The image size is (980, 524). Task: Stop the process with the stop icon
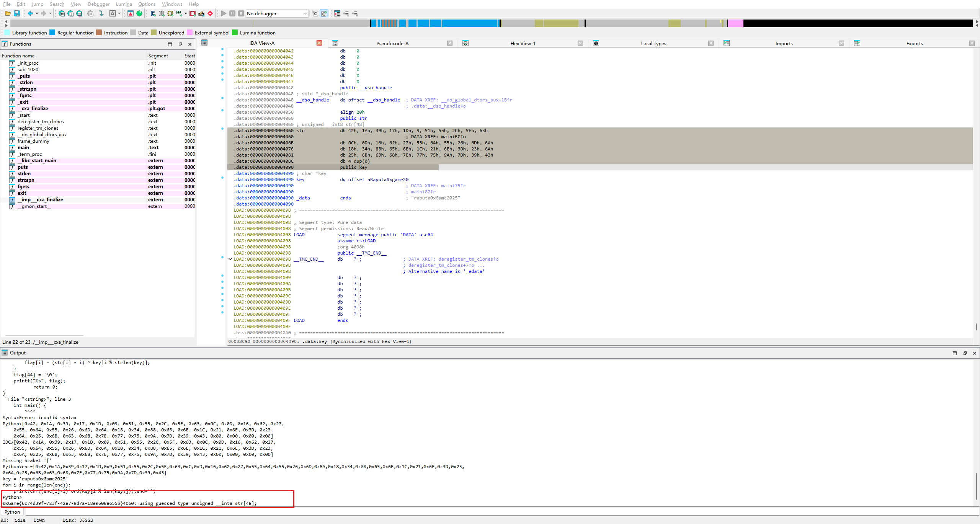[241, 13]
